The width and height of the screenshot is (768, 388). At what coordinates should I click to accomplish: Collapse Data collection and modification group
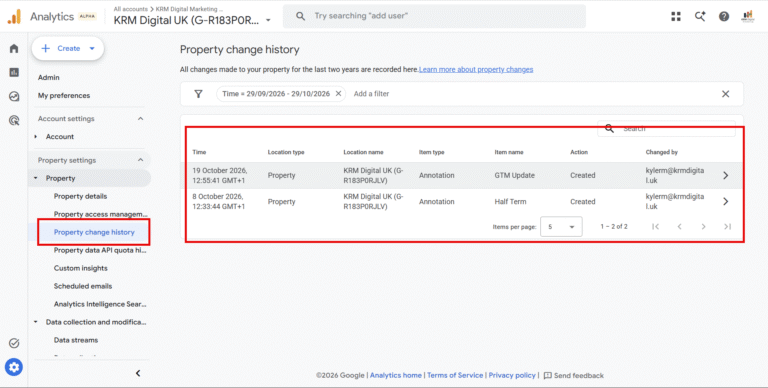coord(36,322)
